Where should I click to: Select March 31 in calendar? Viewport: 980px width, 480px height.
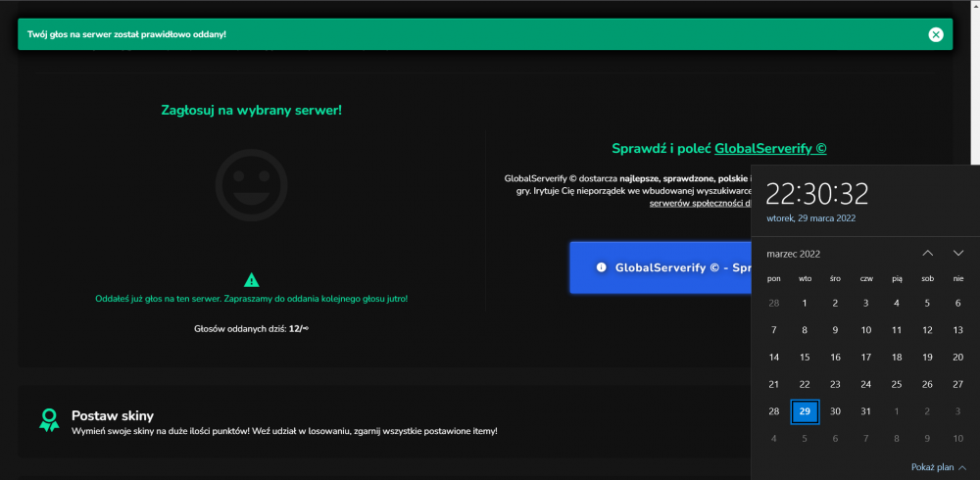[865, 411]
